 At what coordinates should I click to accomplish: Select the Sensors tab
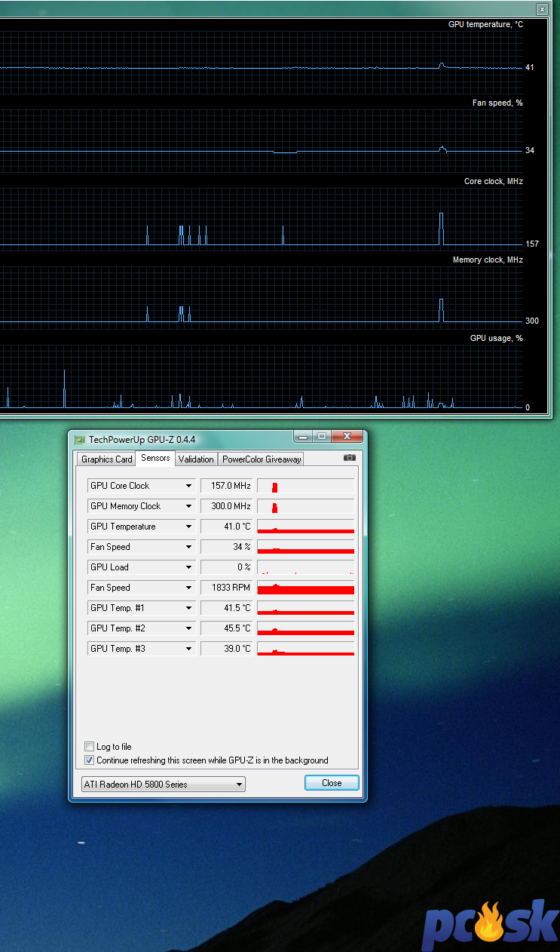point(156,458)
